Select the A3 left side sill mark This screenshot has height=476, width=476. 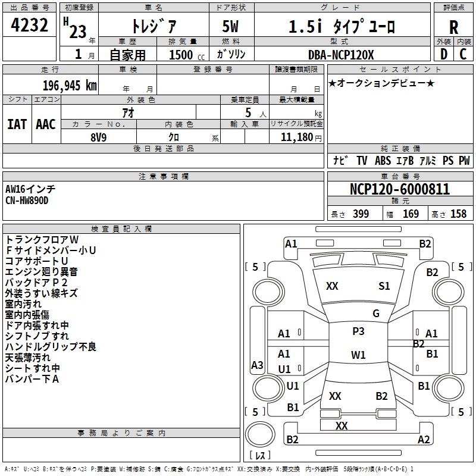(x=257, y=365)
